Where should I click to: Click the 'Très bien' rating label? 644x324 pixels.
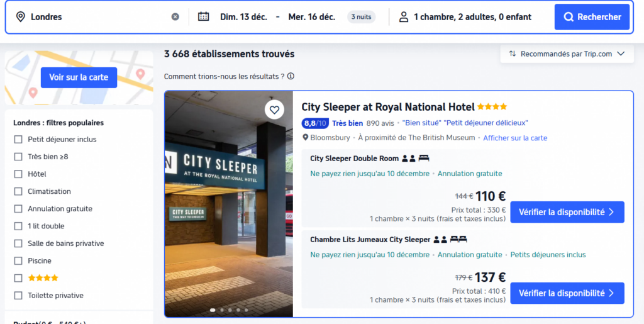[347, 123]
